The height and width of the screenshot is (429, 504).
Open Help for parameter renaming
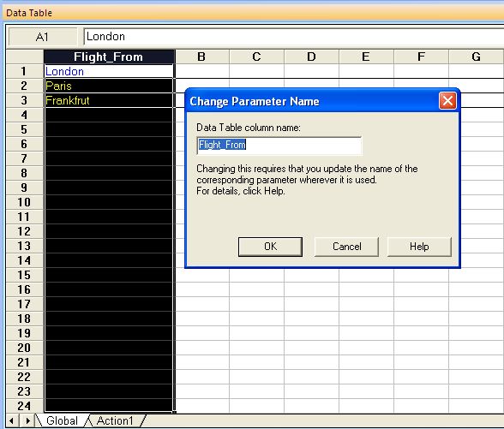coord(419,247)
